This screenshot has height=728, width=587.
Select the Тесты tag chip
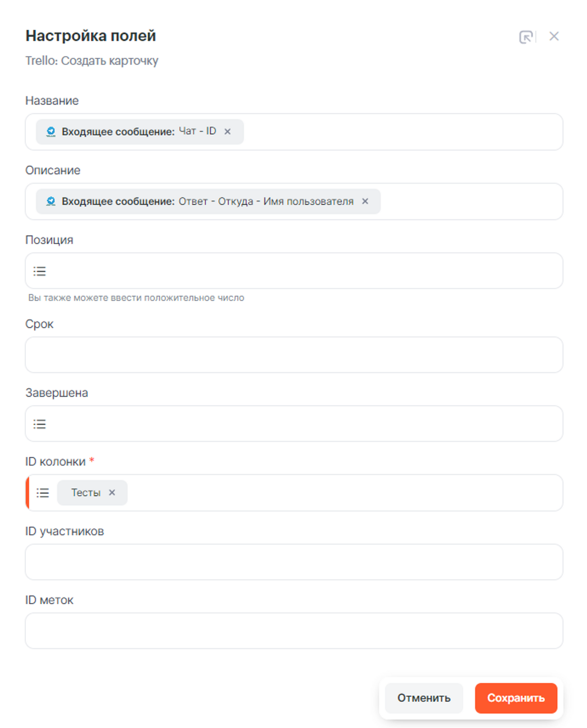point(86,493)
